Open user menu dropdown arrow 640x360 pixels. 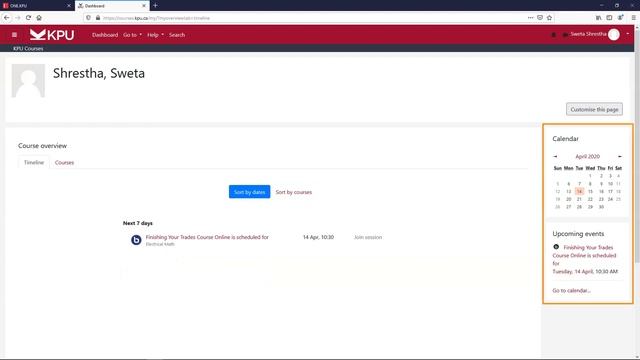coord(628,34)
